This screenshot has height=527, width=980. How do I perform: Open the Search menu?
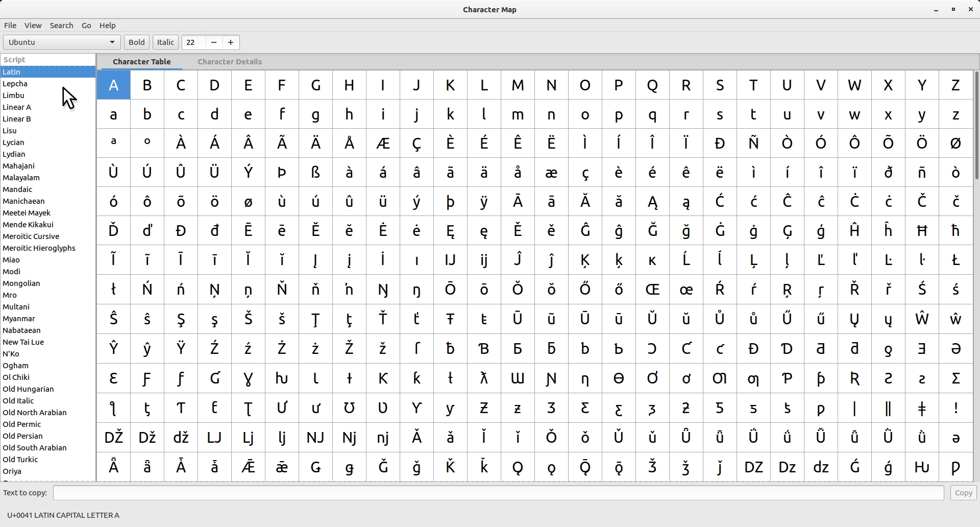pyautogui.click(x=61, y=26)
